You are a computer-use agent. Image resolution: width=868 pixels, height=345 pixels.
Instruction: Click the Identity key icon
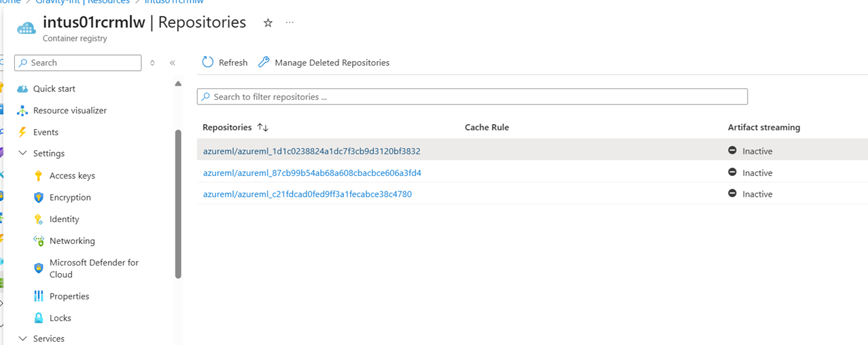pyautogui.click(x=39, y=219)
